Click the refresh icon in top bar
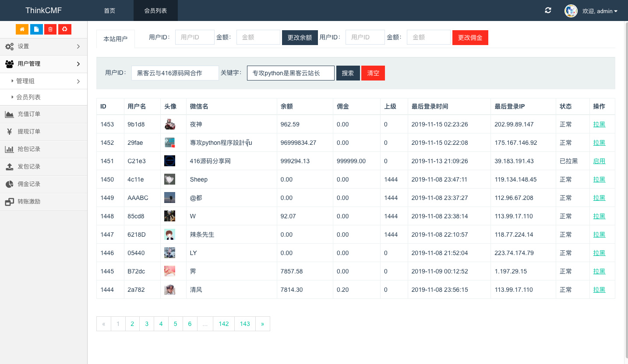Screen dimensions: 628x364 548,10
